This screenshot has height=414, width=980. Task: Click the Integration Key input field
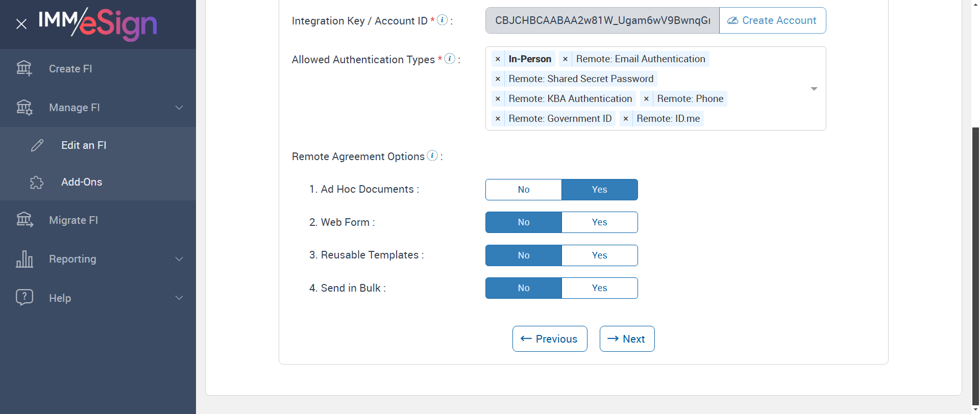coord(602,20)
